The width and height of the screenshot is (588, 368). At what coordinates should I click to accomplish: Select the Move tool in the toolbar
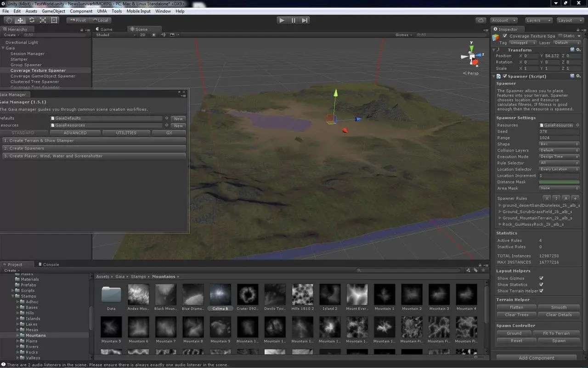coord(20,20)
